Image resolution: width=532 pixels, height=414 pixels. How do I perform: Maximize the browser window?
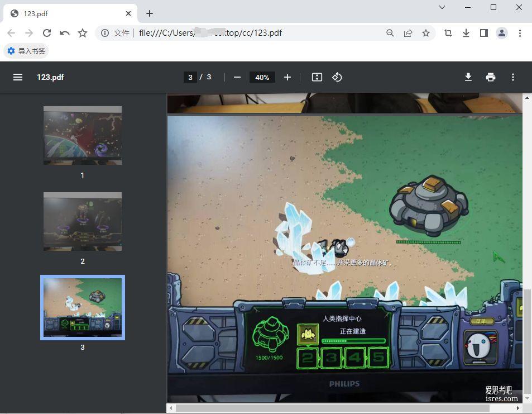(x=493, y=7)
